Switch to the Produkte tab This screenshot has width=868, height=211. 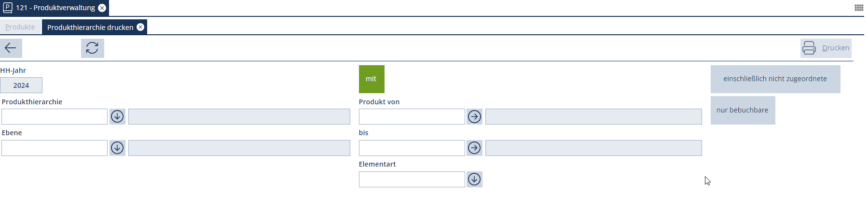[x=20, y=27]
